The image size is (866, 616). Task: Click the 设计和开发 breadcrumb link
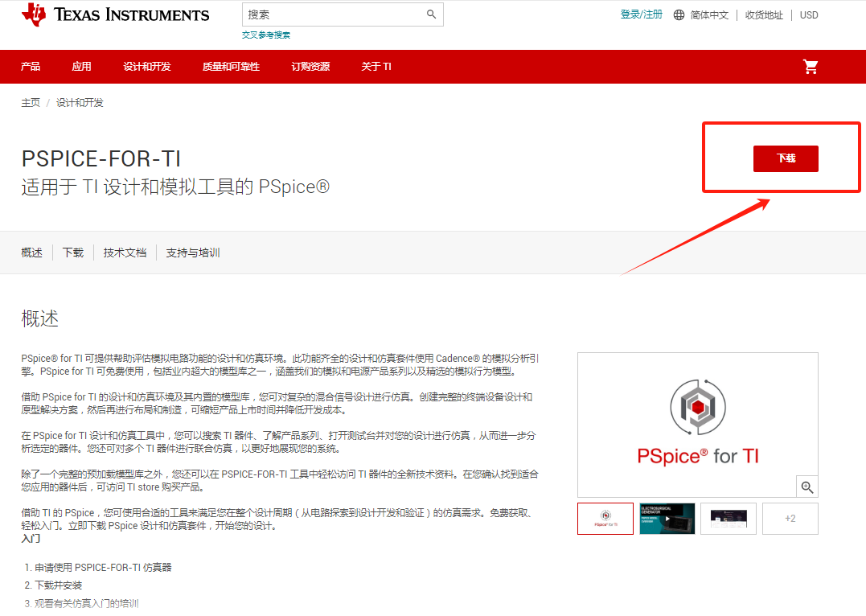click(80, 103)
